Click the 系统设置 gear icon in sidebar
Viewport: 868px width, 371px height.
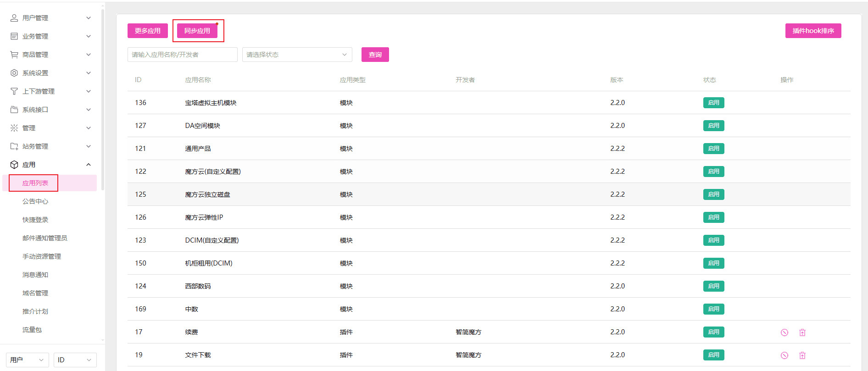coord(14,73)
